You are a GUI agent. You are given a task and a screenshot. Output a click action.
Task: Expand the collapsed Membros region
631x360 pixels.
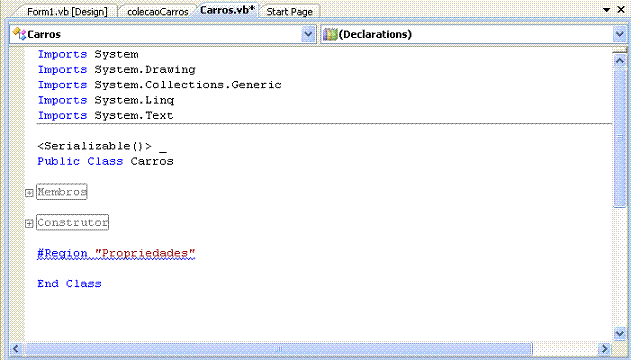tap(29, 193)
